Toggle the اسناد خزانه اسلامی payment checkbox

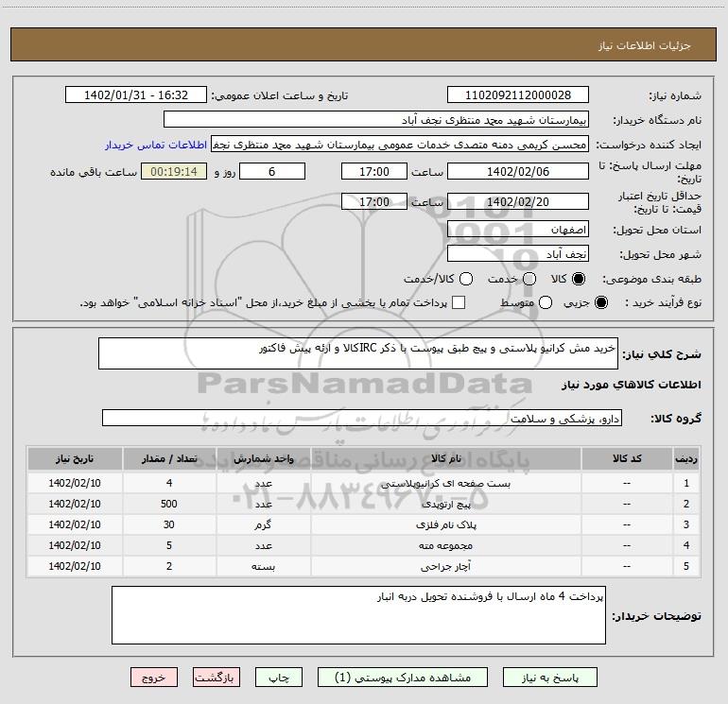coord(459,302)
